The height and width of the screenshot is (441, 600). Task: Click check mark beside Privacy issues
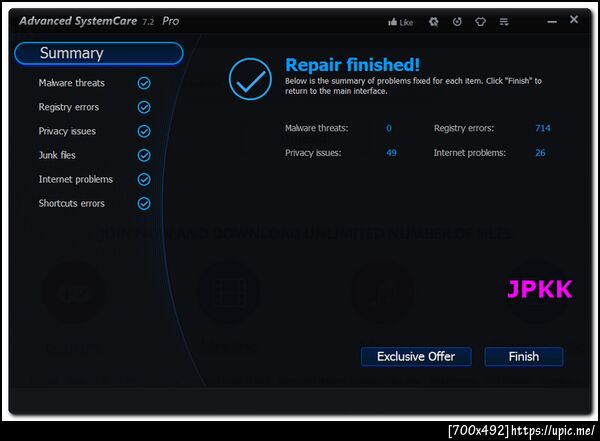point(144,131)
